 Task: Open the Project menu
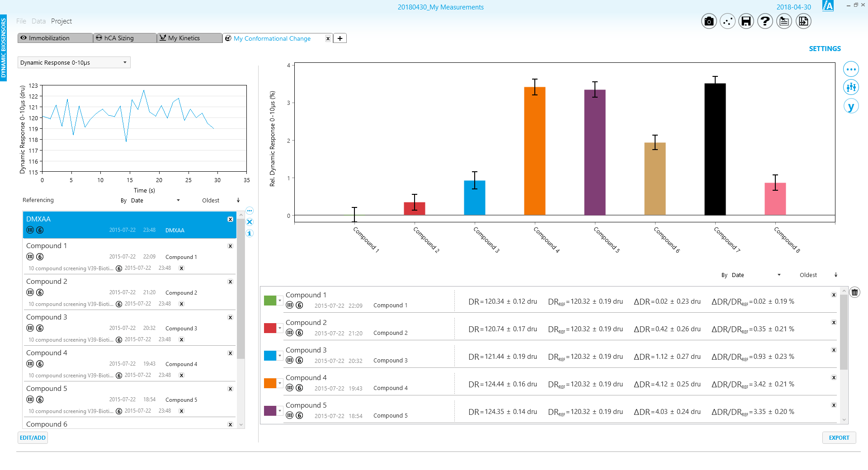(x=61, y=21)
